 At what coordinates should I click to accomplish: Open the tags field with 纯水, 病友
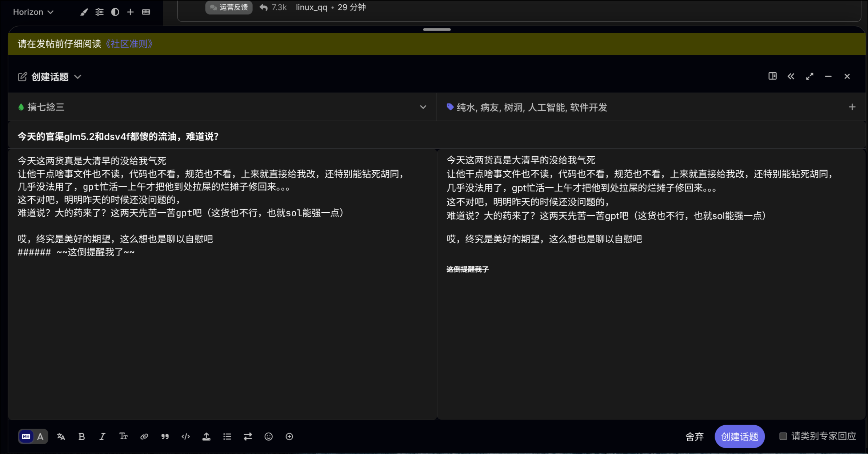click(x=651, y=107)
